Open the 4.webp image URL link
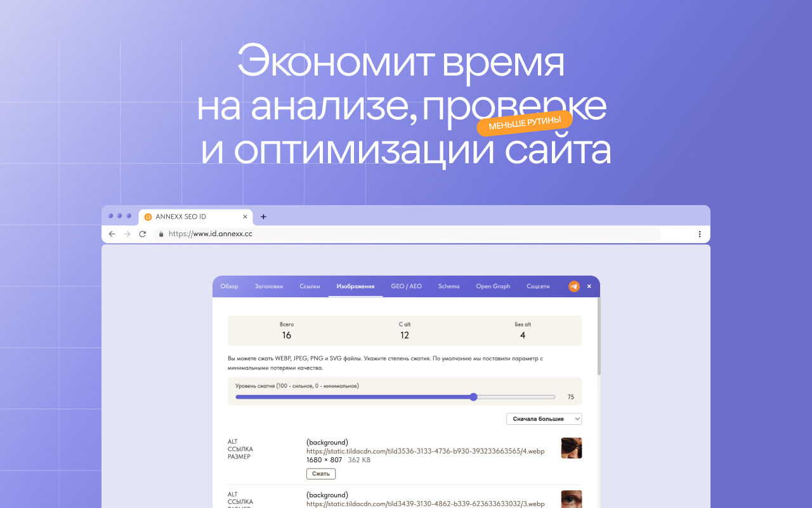The width and height of the screenshot is (812, 508). (425, 451)
